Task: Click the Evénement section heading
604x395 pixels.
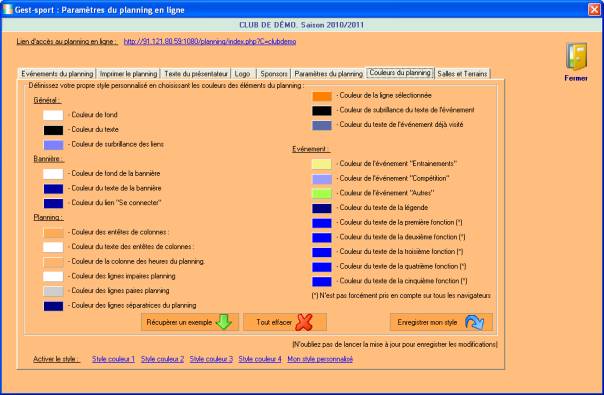Action: pyautogui.click(x=310, y=150)
